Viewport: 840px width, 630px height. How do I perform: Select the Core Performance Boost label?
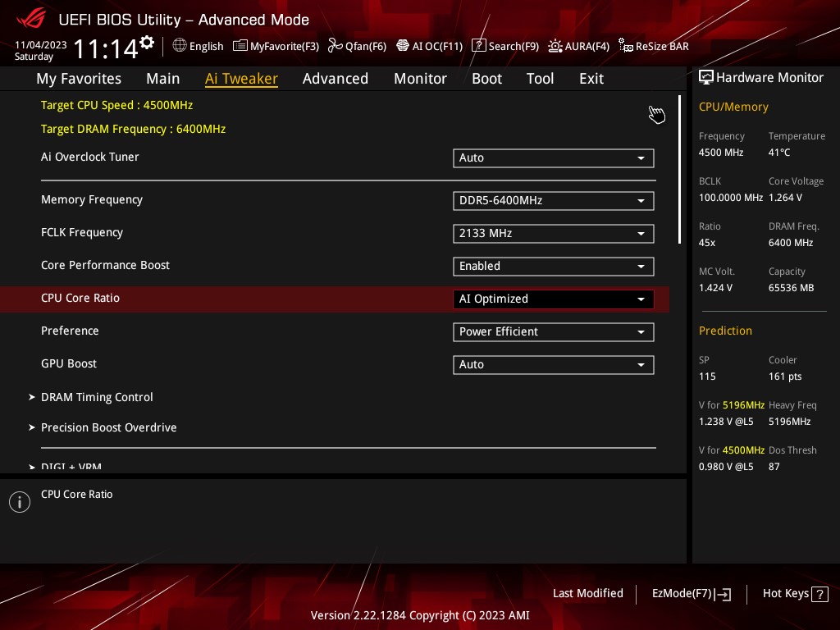click(x=105, y=265)
